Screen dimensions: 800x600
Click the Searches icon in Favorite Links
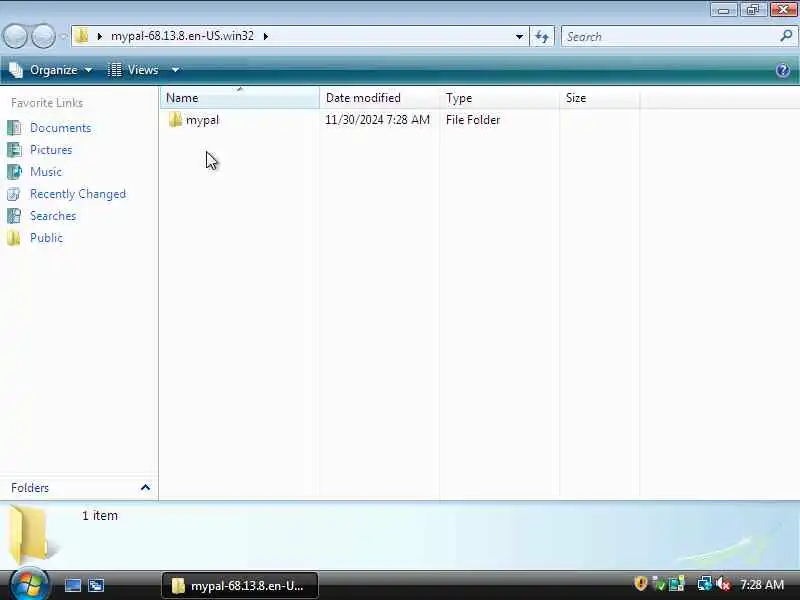(14, 216)
